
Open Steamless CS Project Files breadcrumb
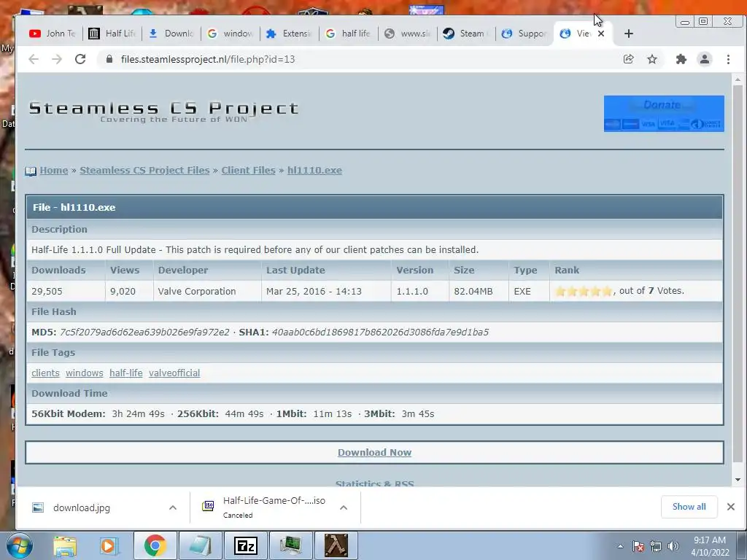(144, 171)
